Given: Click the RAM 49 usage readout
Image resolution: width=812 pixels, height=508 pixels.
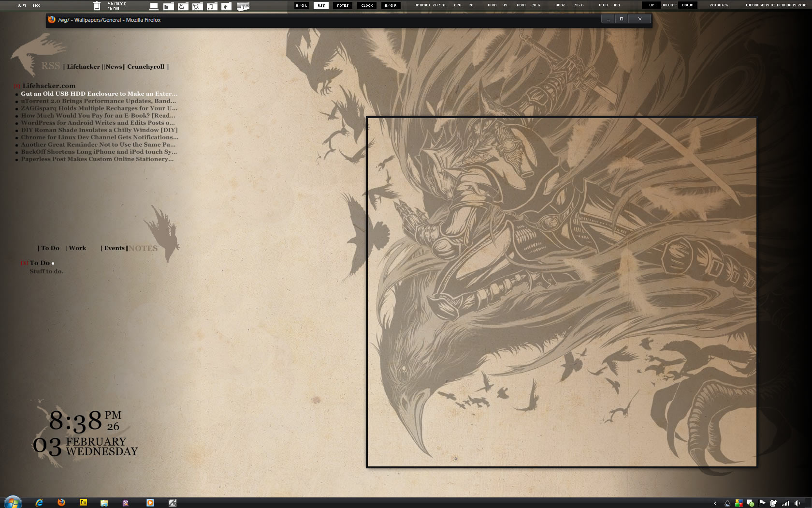Looking at the screenshot, I should (x=497, y=5).
